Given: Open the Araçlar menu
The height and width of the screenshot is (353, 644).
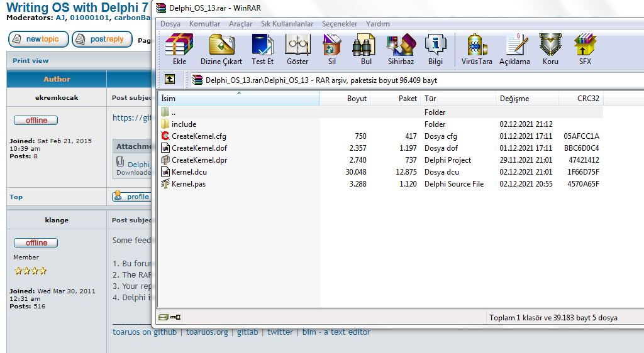Looking at the screenshot, I should tap(240, 24).
